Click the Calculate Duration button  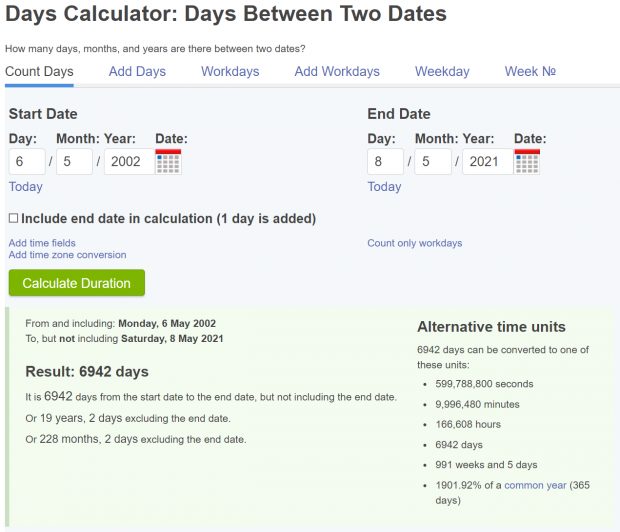point(77,283)
